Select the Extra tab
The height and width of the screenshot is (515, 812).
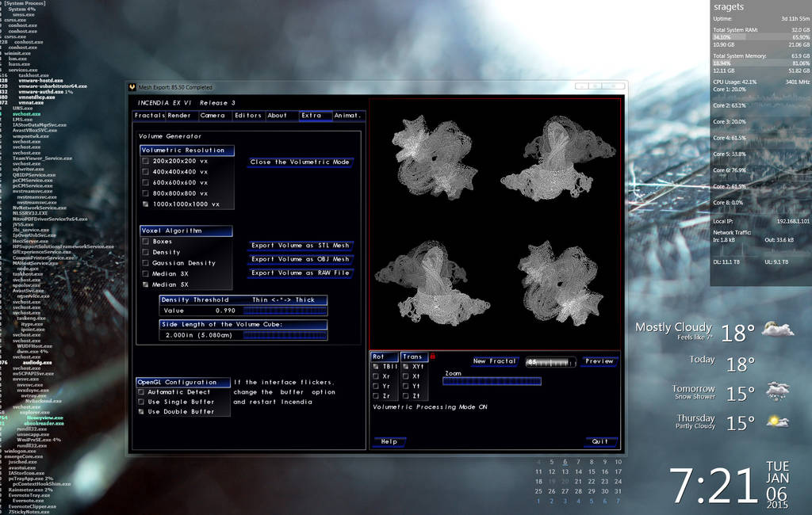(316, 116)
